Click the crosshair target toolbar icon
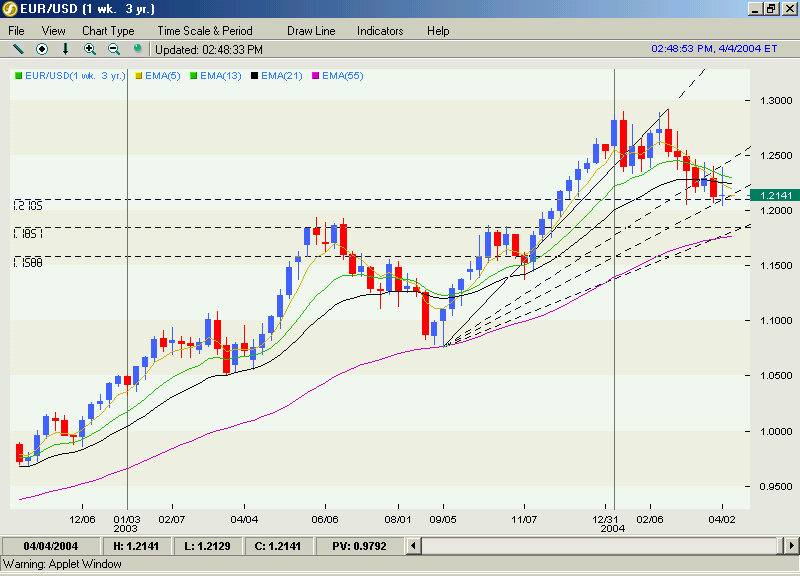 (42, 49)
